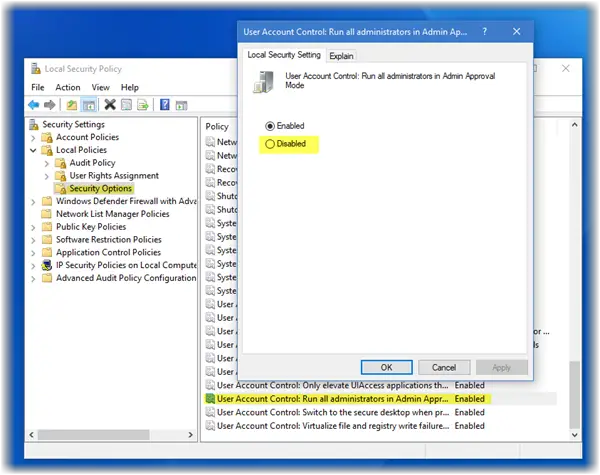Click tree pane scroll left arrow
Image resolution: width=600 pixels, height=475 pixels.
coord(31,435)
